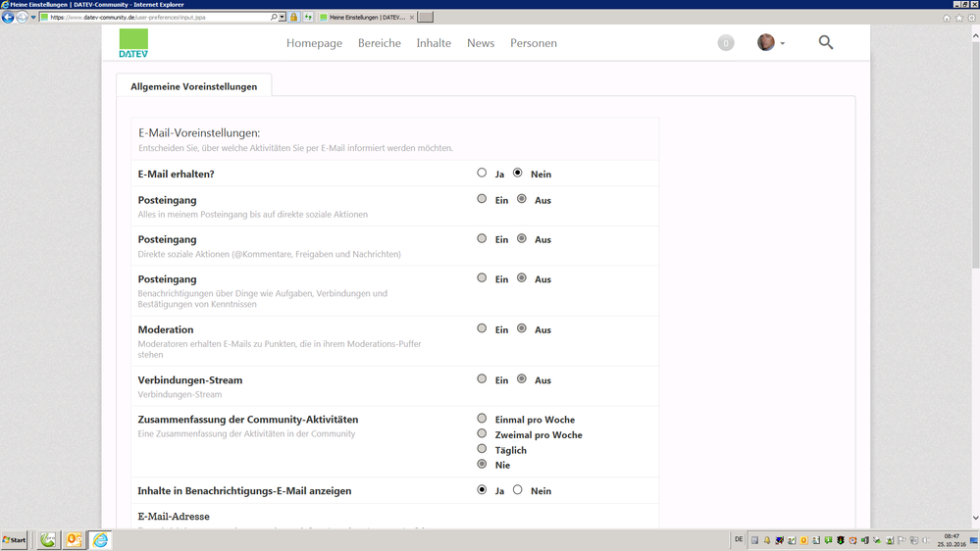Open the Personen menu
Image resolution: width=980 pixels, height=551 pixels.
click(x=533, y=43)
